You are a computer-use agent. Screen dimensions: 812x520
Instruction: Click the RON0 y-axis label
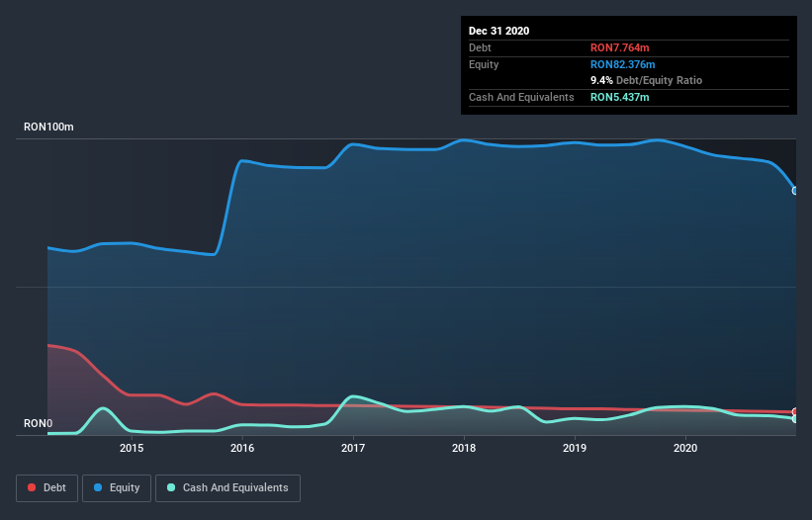(x=38, y=423)
